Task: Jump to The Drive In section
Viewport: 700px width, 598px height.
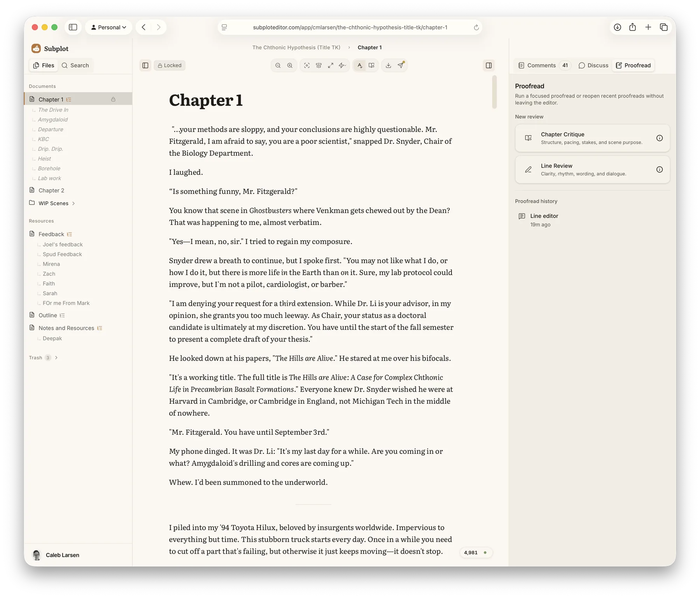Action: coord(53,110)
